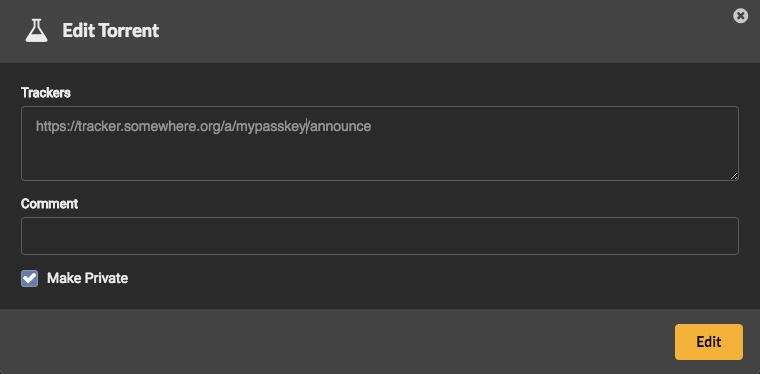Screen dimensions: 760x374
Task: Click the Edit Torrent dialog title
Action: coord(111,31)
